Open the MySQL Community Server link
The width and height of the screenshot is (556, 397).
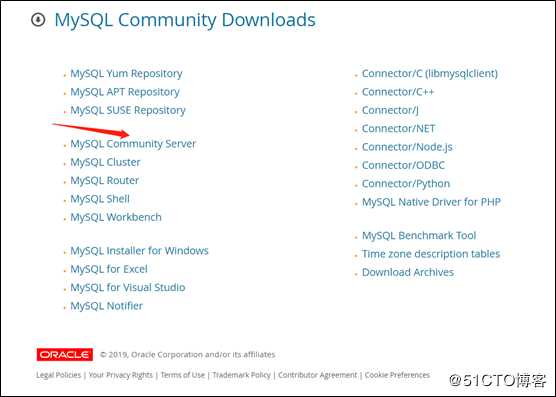[133, 144]
